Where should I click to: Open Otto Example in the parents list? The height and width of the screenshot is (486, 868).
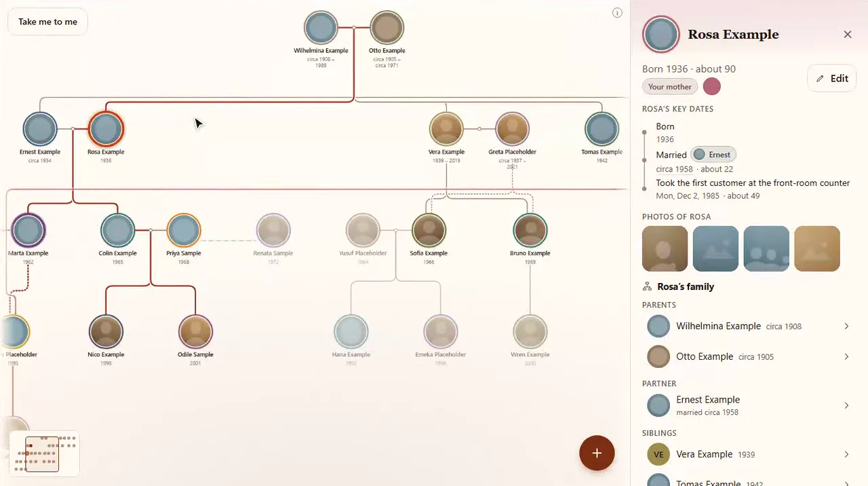(749, 357)
